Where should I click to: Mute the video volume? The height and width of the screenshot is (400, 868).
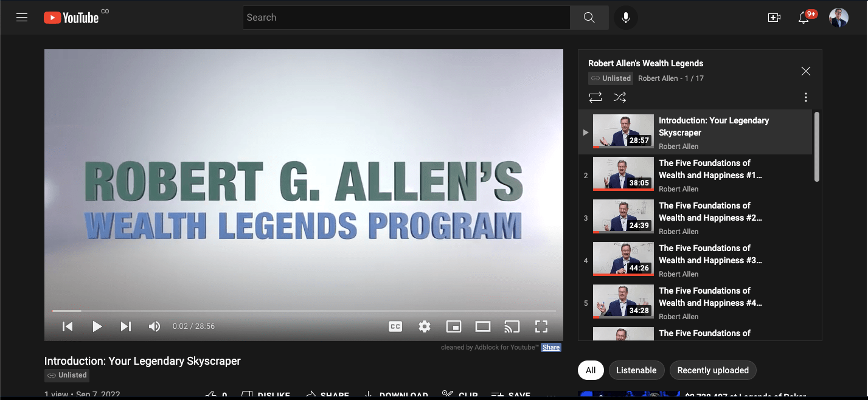155,326
